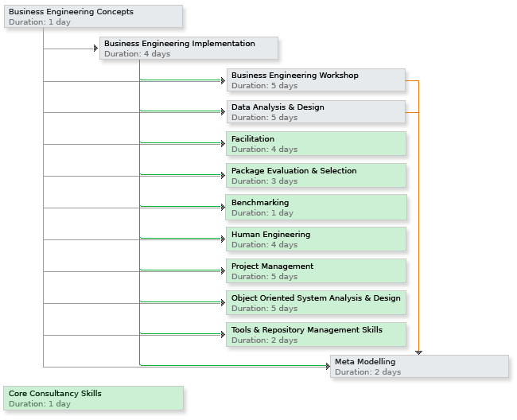Click 'Duration: 2 days' under Tools & Repository
This screenshot has width=517, height=420.
coord(264,340)
